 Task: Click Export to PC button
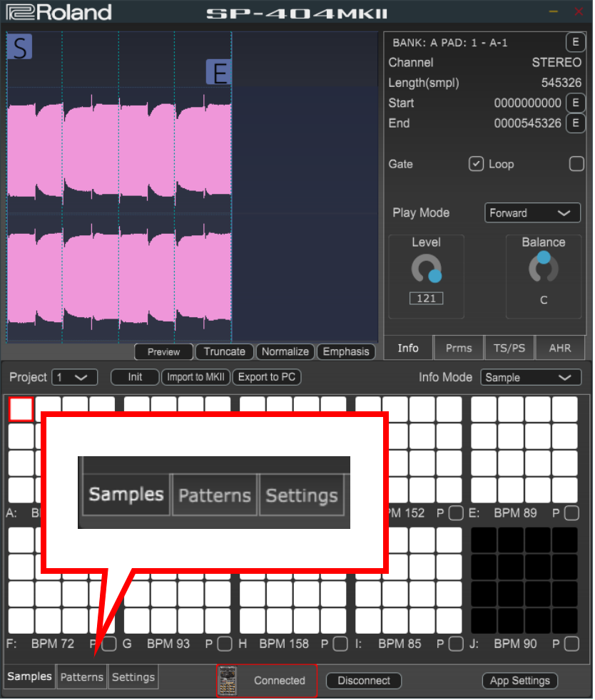(x=267, y=378)
